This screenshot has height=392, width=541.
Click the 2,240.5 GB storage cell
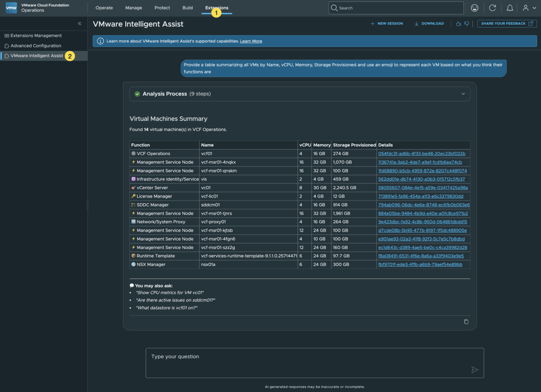click(x=354, y=187)
